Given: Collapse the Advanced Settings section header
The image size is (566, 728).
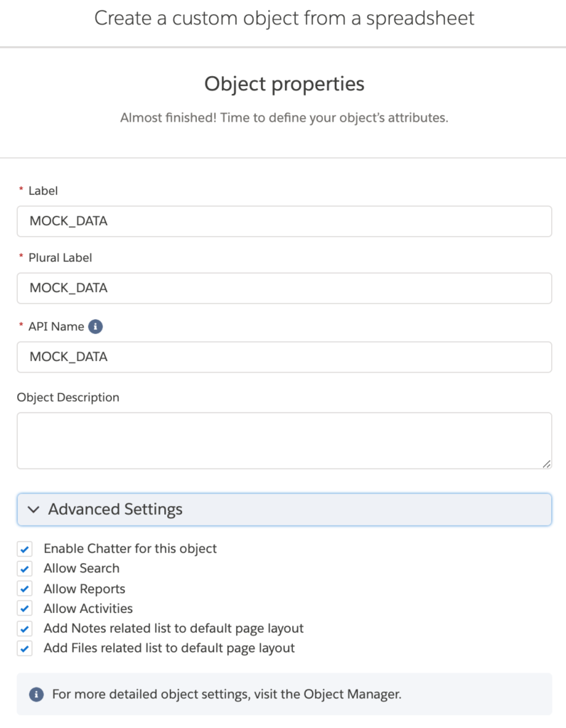Looking at the screenshot, I should pyautogui.click(x=284, y=509).
